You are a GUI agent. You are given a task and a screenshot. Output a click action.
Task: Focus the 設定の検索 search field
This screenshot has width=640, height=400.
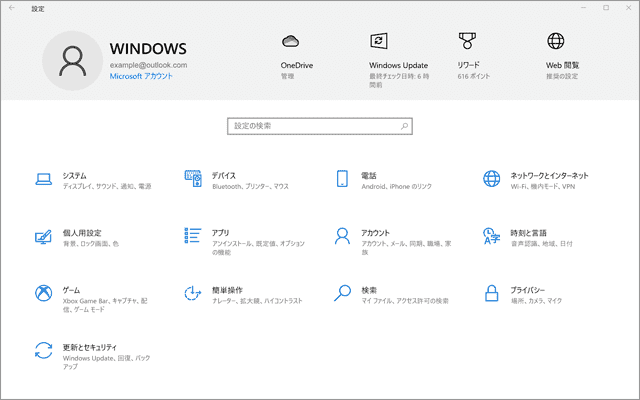click(320, 126)
